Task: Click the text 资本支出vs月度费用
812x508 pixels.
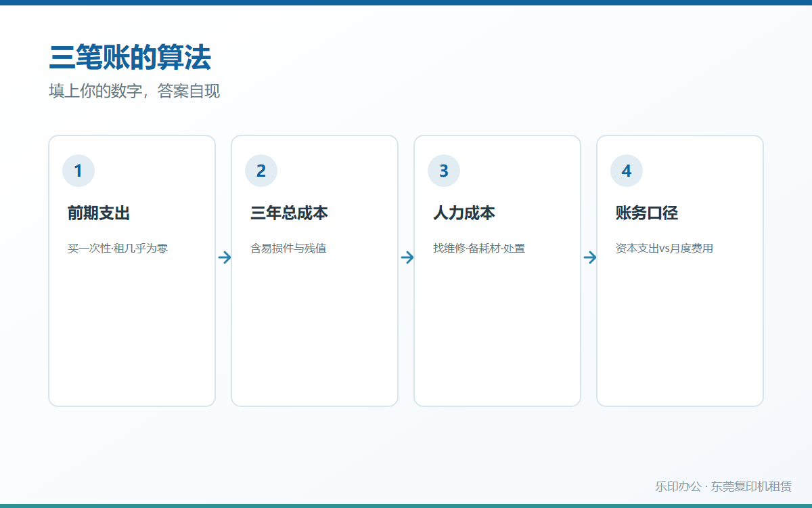Action: [664, 249]
